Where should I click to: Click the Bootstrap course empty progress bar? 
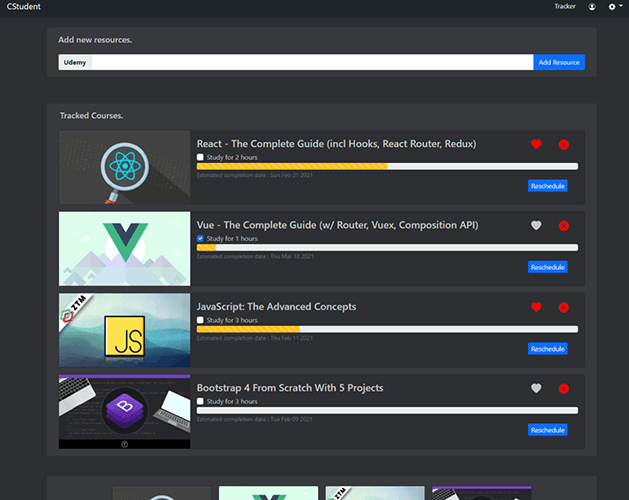tap(387, 410)
